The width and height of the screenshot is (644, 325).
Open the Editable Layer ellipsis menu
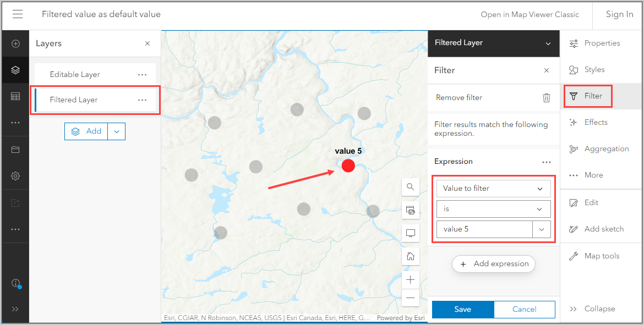click(143, 74)
